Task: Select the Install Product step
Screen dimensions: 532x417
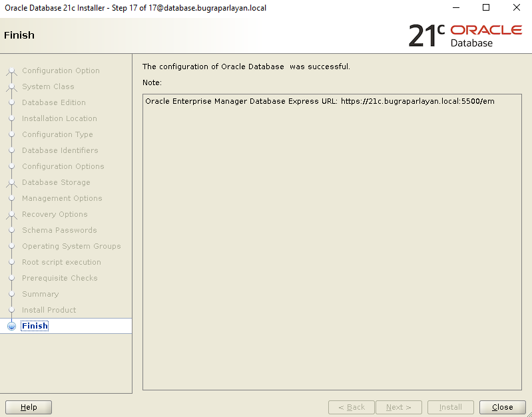Action: pos(49,309)
